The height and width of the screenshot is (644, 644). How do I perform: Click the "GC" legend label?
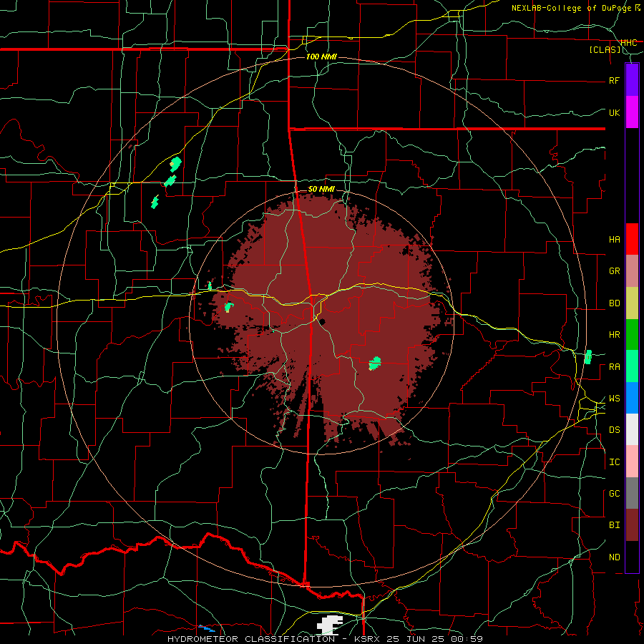pos(614,494)
